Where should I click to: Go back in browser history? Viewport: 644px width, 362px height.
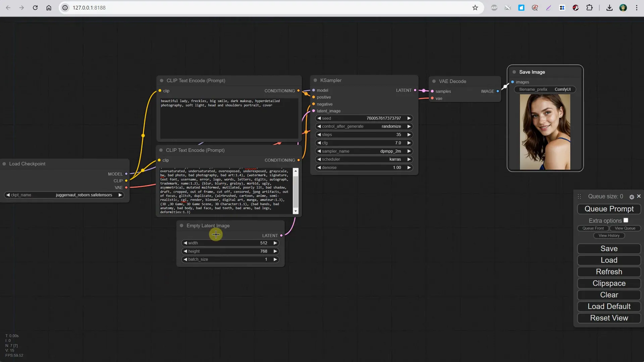pyautogui.click(x=8, y=8)
